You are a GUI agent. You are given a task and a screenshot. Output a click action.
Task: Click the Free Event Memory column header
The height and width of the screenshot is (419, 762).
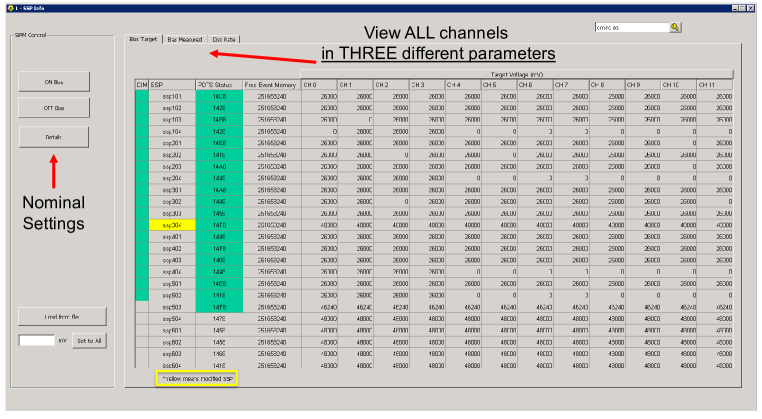click(x=272, y=85)
